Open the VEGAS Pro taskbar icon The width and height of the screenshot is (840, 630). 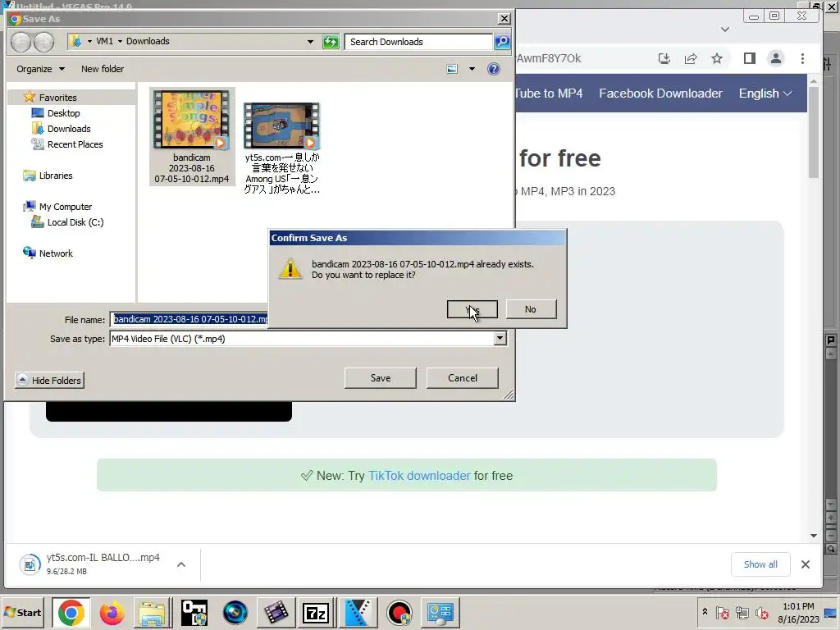[358, 613]
